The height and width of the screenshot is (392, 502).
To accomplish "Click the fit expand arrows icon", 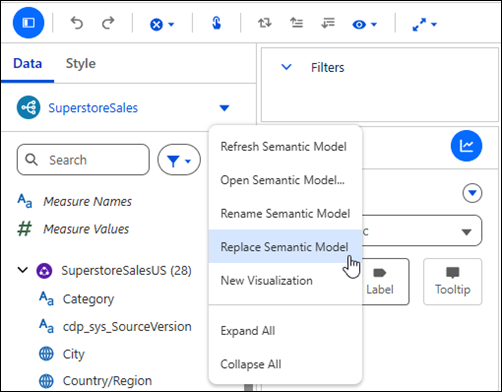I will [x=419, y=24].
